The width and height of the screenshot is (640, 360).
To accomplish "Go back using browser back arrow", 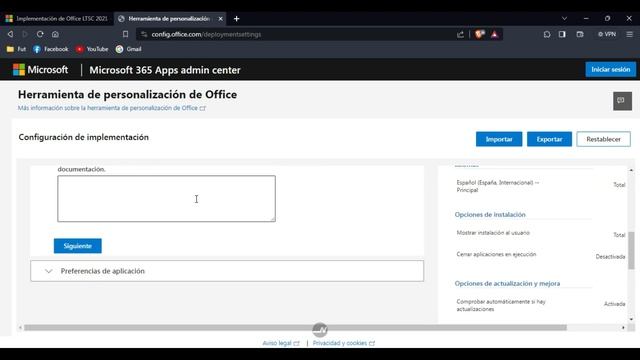I will click(x=10, y=34).
